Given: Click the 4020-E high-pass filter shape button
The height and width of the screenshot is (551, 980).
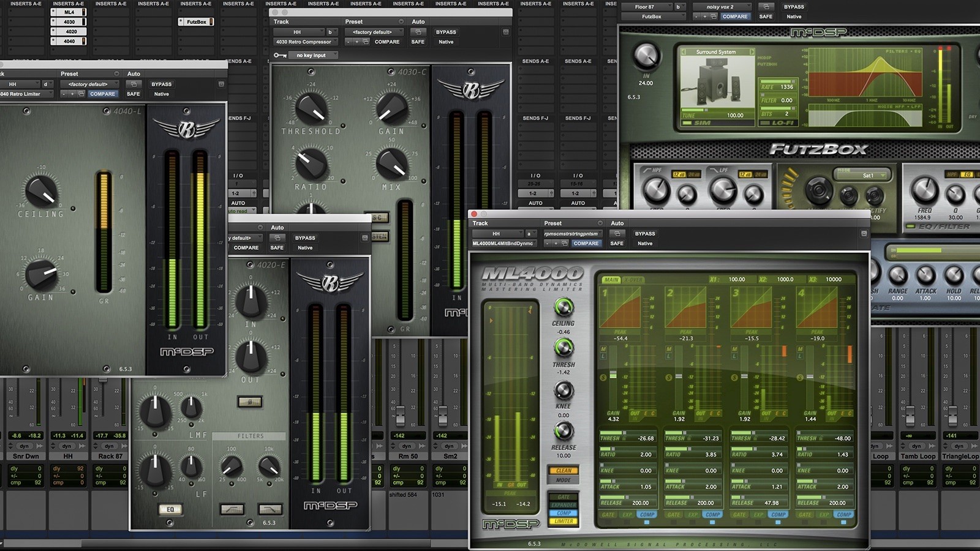Looking at the screenshot, I should click(x=232, y=509).
